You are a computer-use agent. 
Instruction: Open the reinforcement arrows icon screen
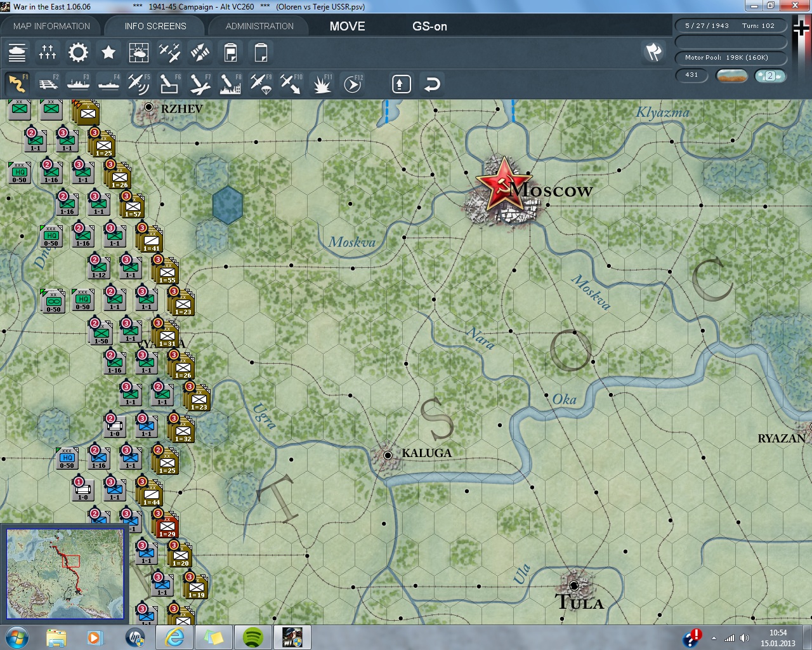[200, 52]
